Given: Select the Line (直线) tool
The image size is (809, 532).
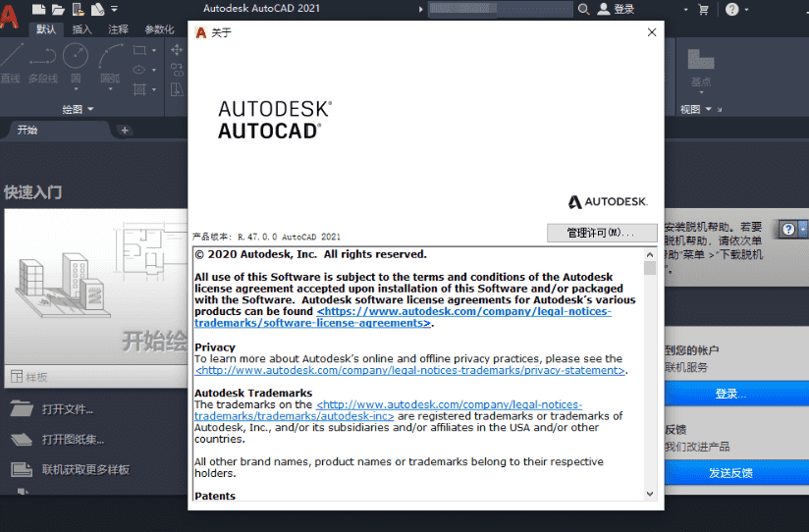Looking at the screenshot, I should (11, 63).
